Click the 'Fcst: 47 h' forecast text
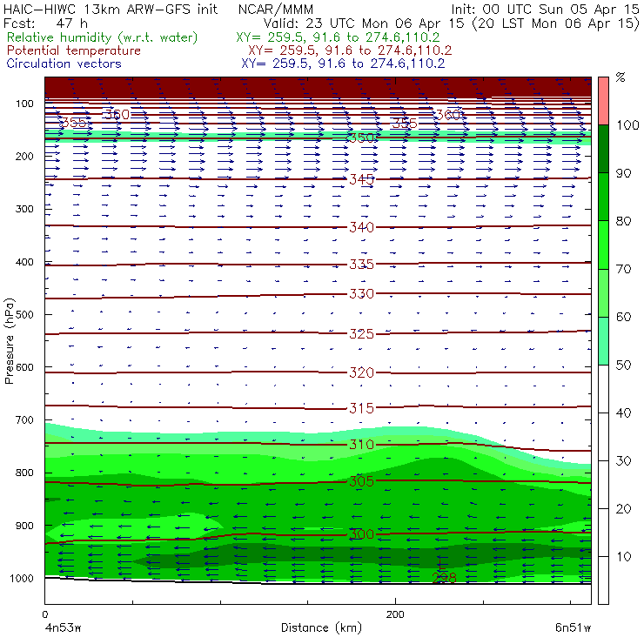The width and height of the screenshot is (644, 644). [x=45, y=23]
